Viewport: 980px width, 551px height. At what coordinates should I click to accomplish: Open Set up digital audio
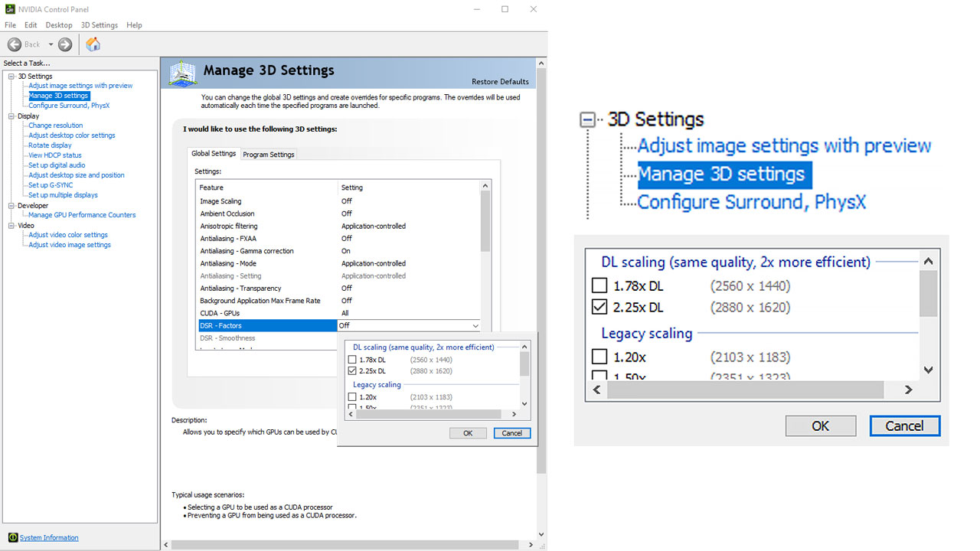(x=57, y=165)
